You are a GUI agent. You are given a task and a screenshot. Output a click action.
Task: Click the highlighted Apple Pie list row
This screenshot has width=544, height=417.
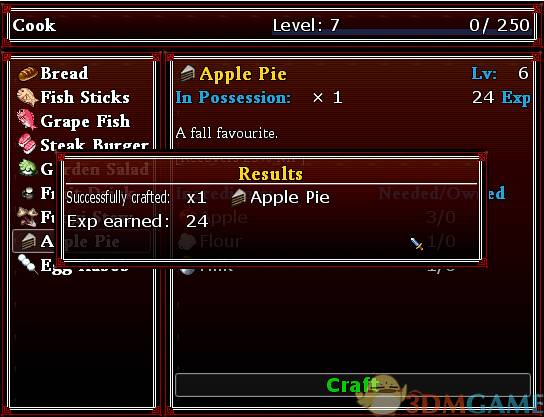click(82, 241)
